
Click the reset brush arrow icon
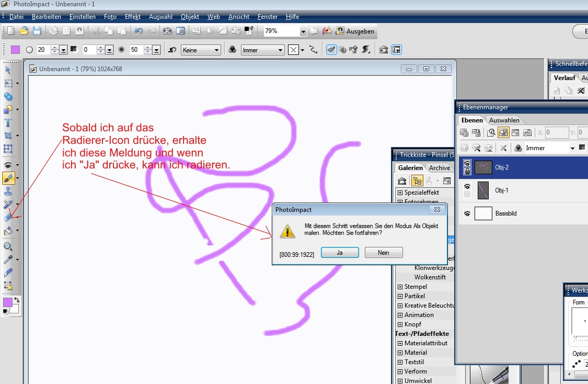[x=172, y=50]
